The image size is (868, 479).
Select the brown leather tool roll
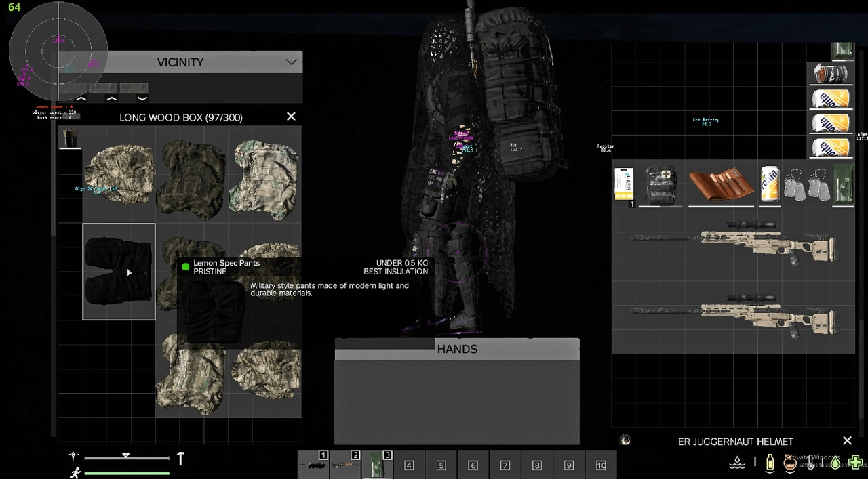coord(721,186)
